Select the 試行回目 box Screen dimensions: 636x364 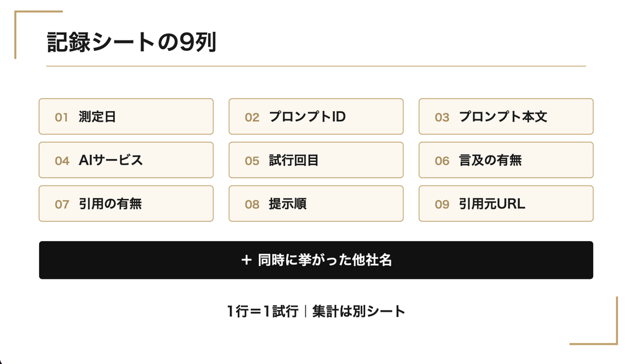pos(316,160)
